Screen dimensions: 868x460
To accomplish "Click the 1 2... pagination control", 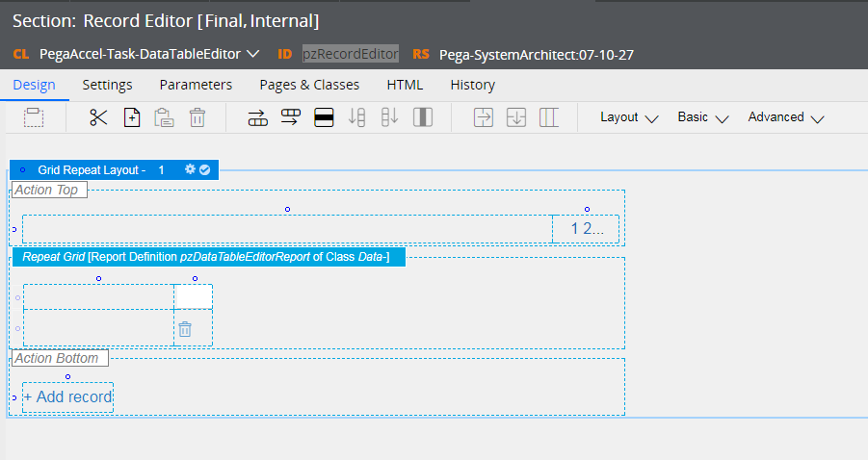I will pos(587,229).
